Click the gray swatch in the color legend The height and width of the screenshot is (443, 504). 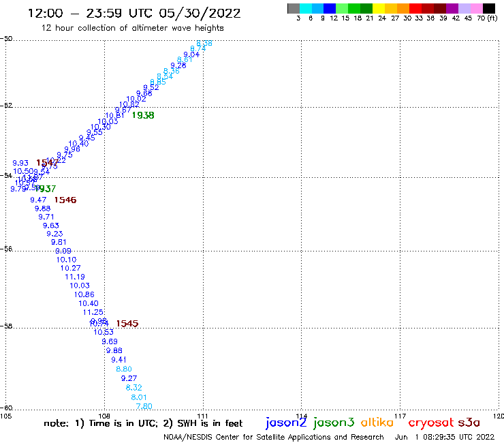[x=294, y=8]
